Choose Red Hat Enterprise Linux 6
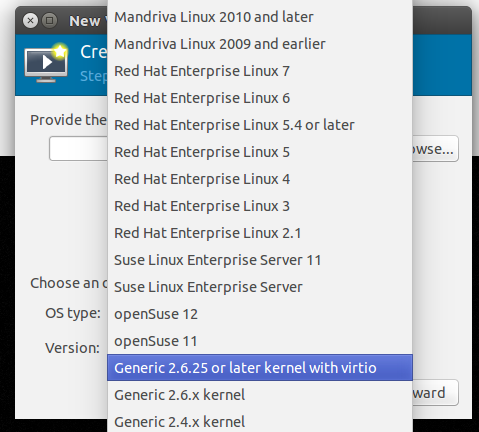479x432 pixels. pos(260,98)
